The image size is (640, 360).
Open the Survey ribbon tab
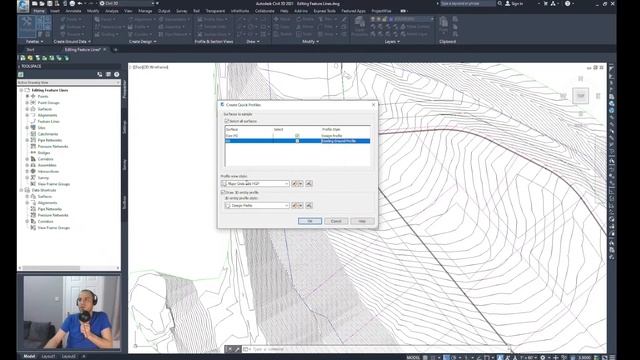point(182,11)
